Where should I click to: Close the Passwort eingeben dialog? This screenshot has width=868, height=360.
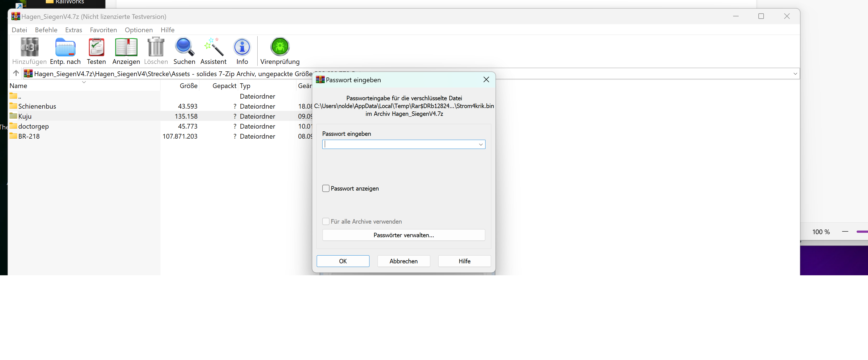486,79
